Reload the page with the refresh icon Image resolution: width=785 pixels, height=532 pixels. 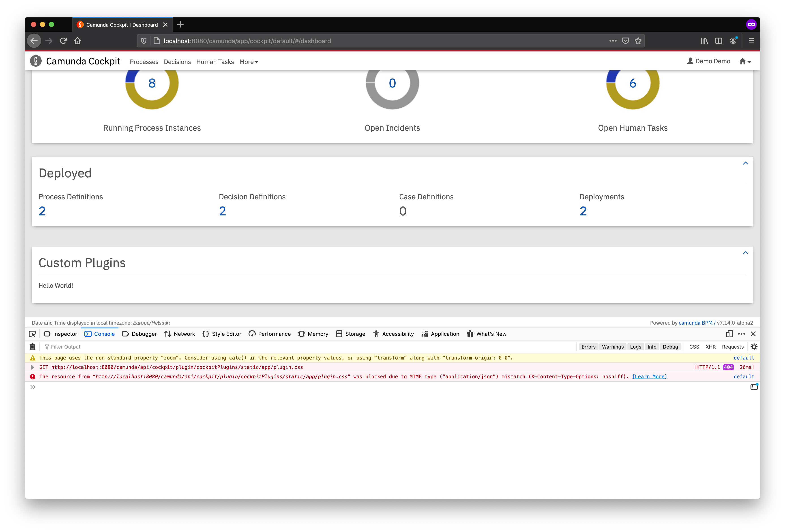63,41
